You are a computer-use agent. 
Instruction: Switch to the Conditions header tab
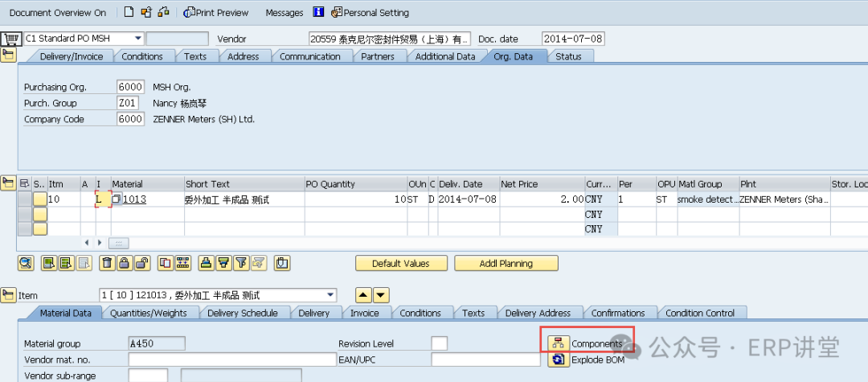(142, 56)
